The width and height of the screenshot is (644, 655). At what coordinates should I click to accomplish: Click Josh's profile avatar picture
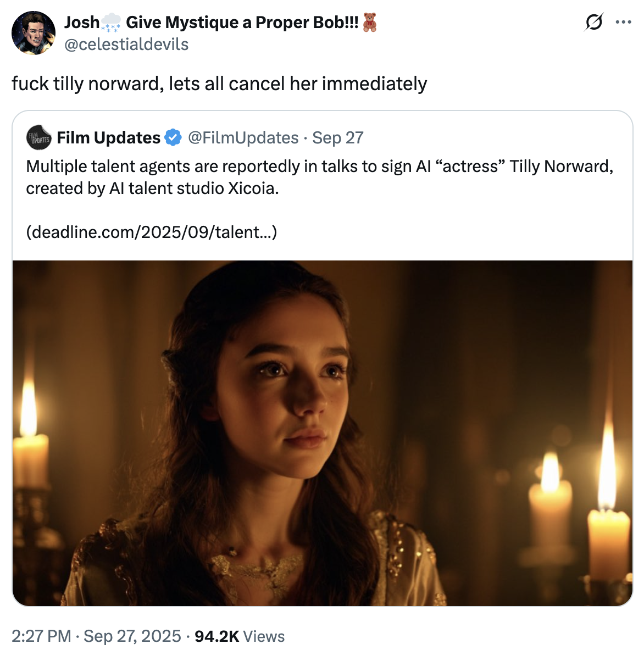click(x=34, y=32)
